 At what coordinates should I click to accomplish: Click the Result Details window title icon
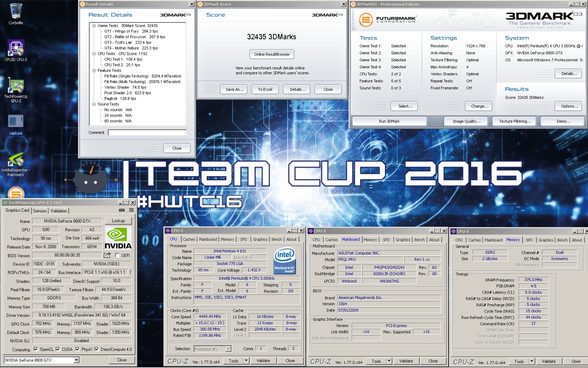[83, 4]
